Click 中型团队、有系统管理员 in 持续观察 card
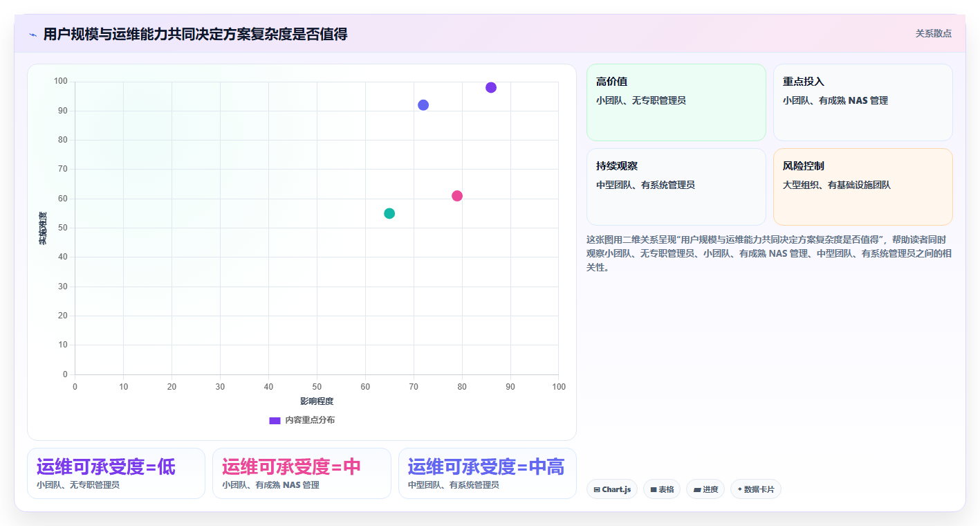Viewport: 980px width, 526px height. click(645, 185)
